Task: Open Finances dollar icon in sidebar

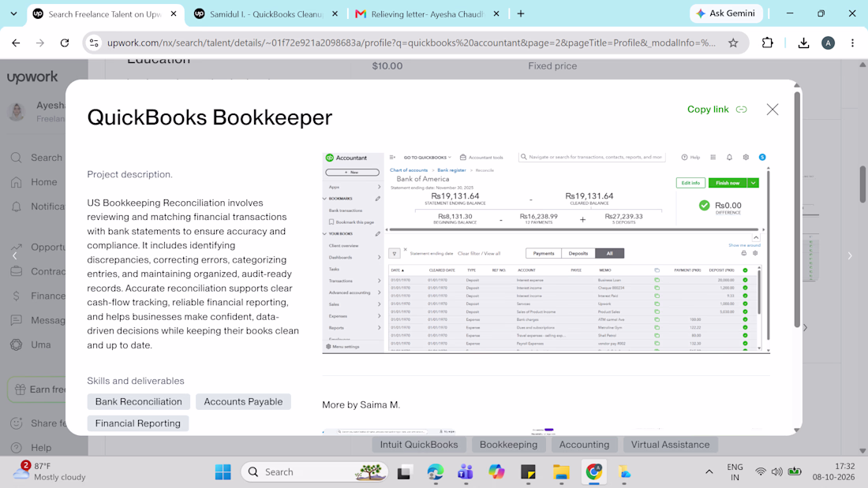Action: click(17, 296)
